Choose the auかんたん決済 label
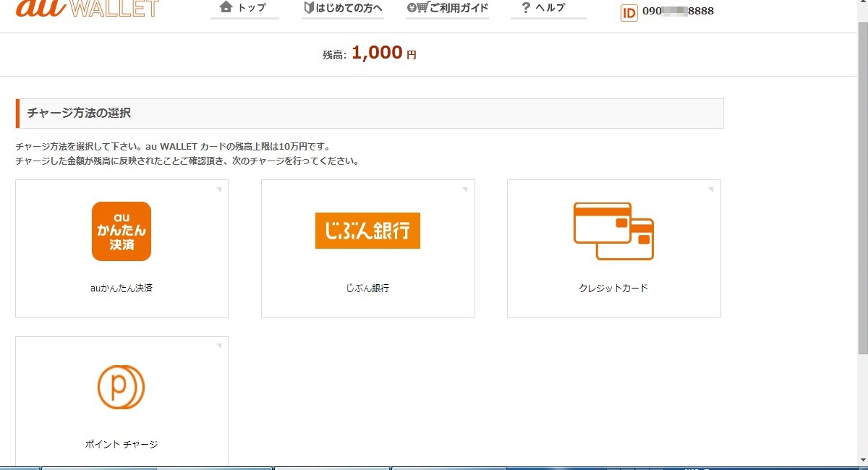Screen dimensions: 868x470 (x=122, y=288)
